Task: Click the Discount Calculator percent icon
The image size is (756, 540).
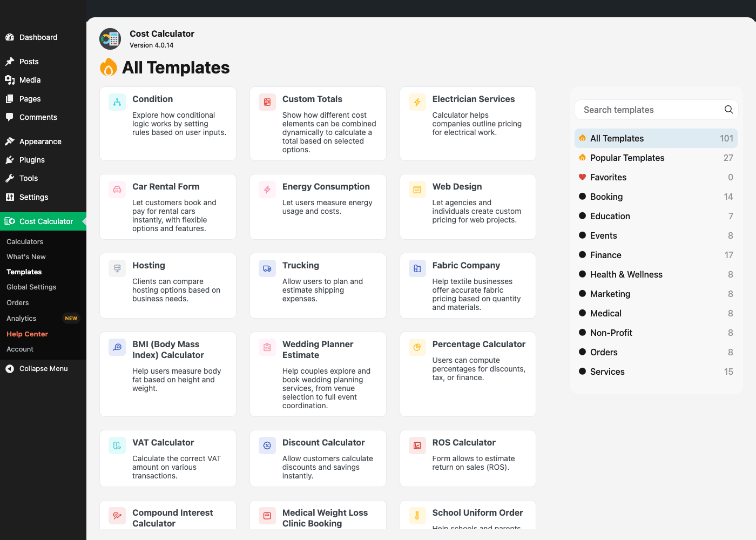Action: pos(267,446)
